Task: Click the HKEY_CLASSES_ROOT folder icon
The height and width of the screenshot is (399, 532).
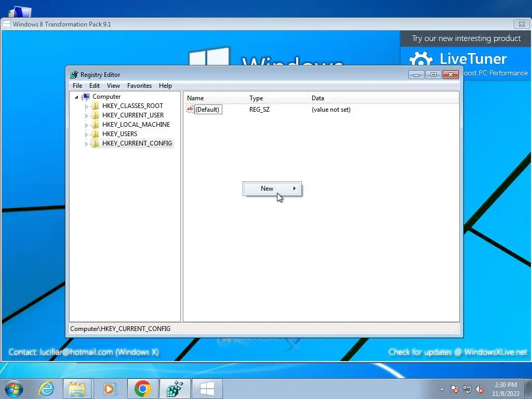Action: [x=96, y=106]
